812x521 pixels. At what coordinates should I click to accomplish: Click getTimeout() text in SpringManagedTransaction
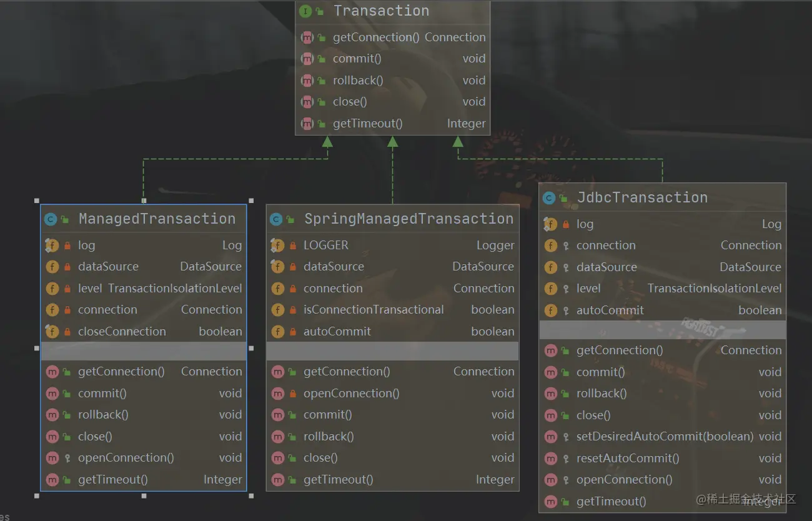tap(338, 480)
